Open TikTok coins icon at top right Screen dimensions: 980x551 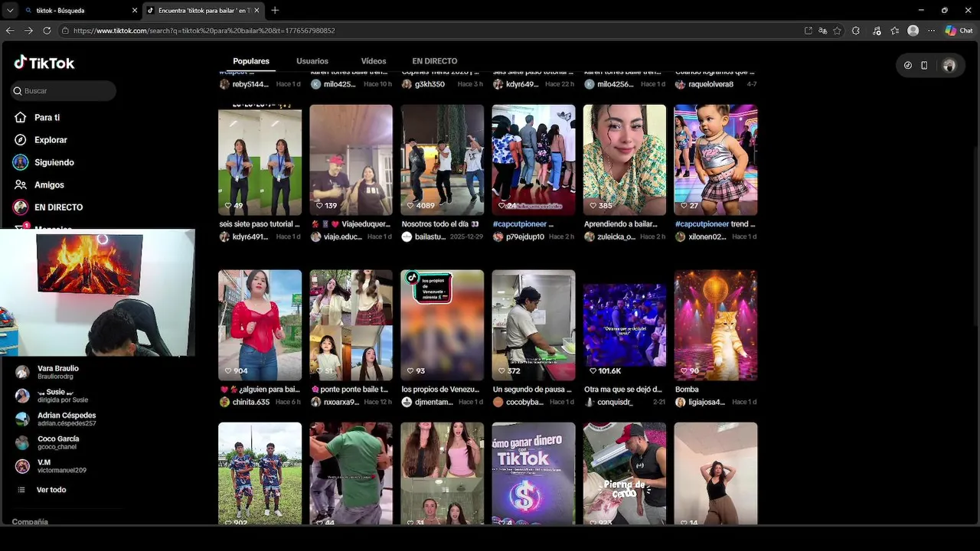(908, 66)
